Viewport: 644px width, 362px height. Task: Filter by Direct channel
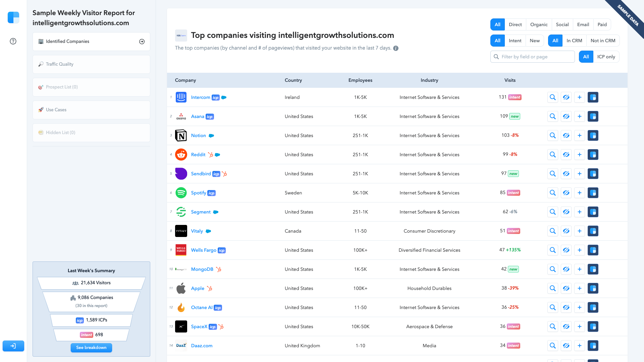[515, 24]
